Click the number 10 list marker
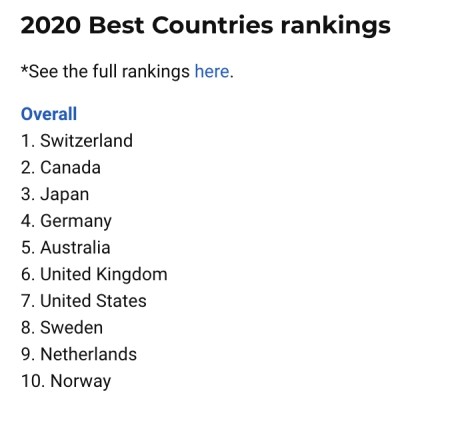The image size is (452, 435). click(x=33, y=381)
